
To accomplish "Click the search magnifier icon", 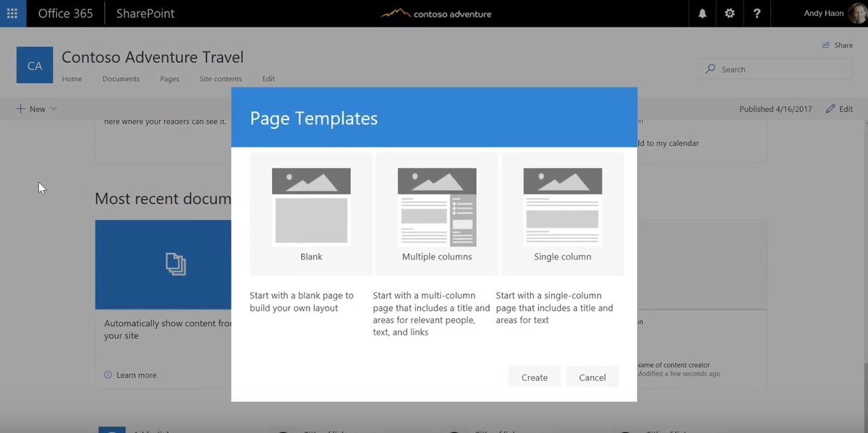I will 711,69.
